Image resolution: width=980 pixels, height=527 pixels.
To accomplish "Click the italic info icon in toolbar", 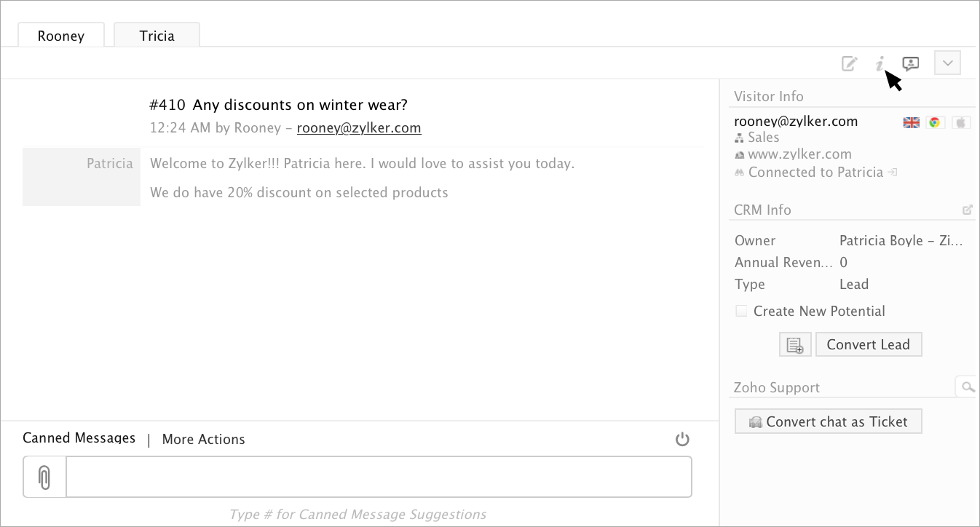I will (880, 63).
